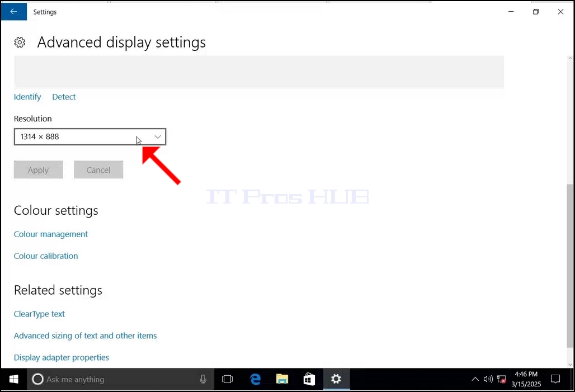Click the Identify link
Image resolution: width=575 pixels, height=392 pixels.
(27, 97)
